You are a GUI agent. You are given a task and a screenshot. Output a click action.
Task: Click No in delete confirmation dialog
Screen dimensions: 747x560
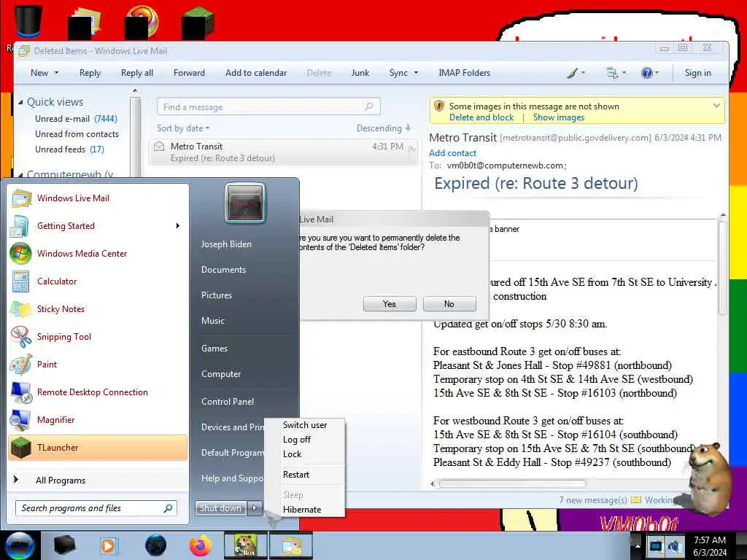click(x=449, y=304)
